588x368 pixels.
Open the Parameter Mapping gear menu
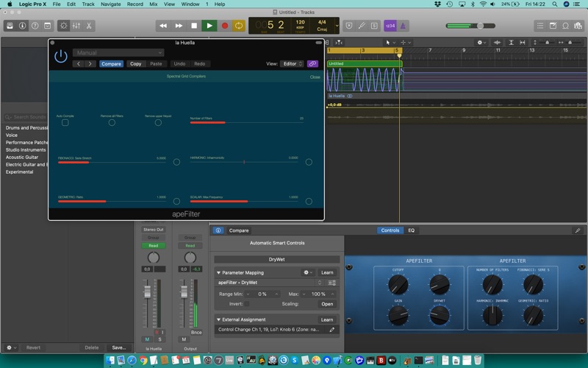[x=308, y=272]
